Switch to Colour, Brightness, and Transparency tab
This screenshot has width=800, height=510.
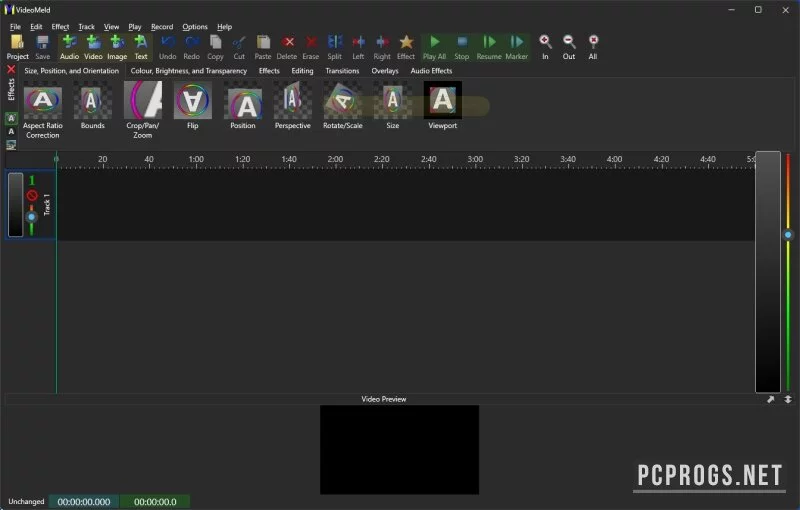pos(189,71)
